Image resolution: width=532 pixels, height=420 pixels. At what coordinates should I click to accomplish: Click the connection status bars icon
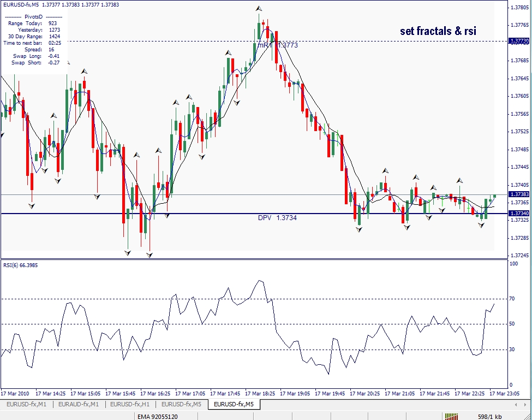tap(451, 416)
